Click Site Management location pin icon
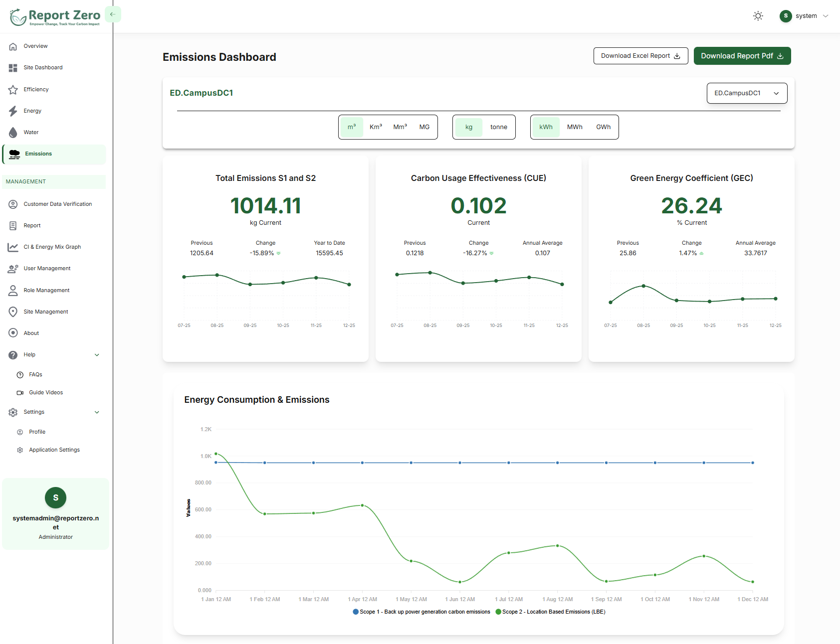840x644 pixels. [13, 312]
